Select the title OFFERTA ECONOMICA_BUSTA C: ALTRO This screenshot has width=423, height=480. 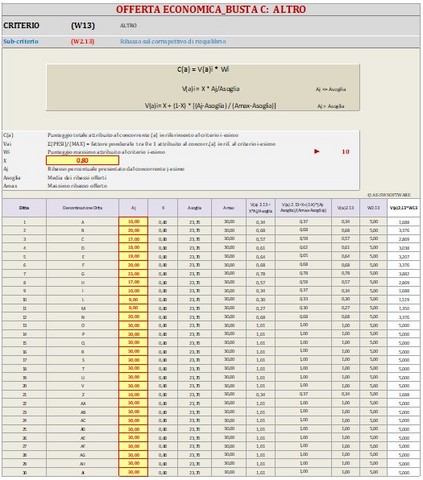coord(211,9)
